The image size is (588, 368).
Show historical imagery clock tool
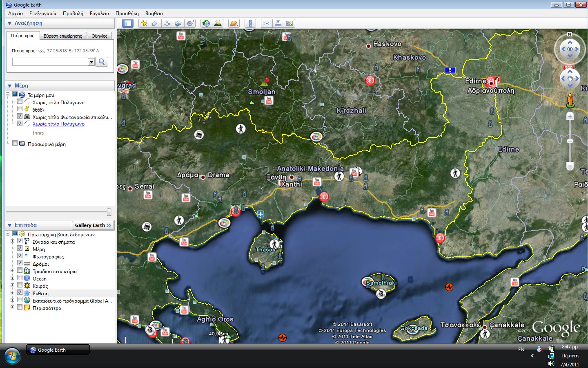point(206,23)
